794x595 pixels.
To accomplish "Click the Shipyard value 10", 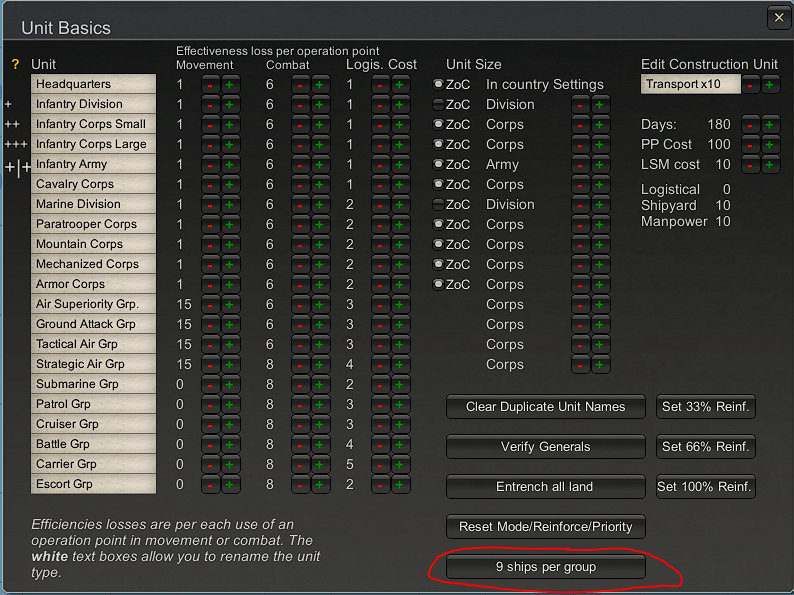I will (x=723, y=206).
